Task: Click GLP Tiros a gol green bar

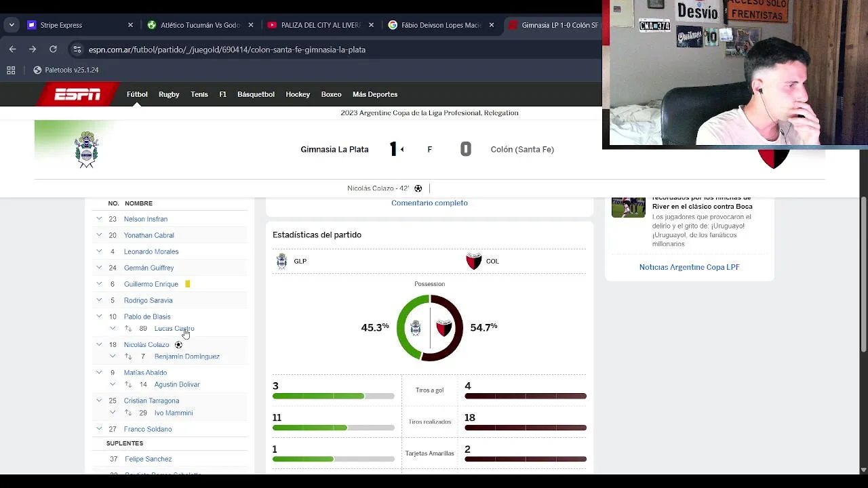Action: [x=318, y=396]
